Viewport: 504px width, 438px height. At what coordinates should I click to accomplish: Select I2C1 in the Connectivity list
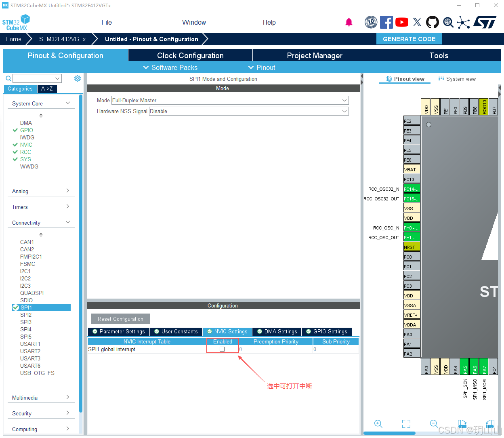click(25, 271)
